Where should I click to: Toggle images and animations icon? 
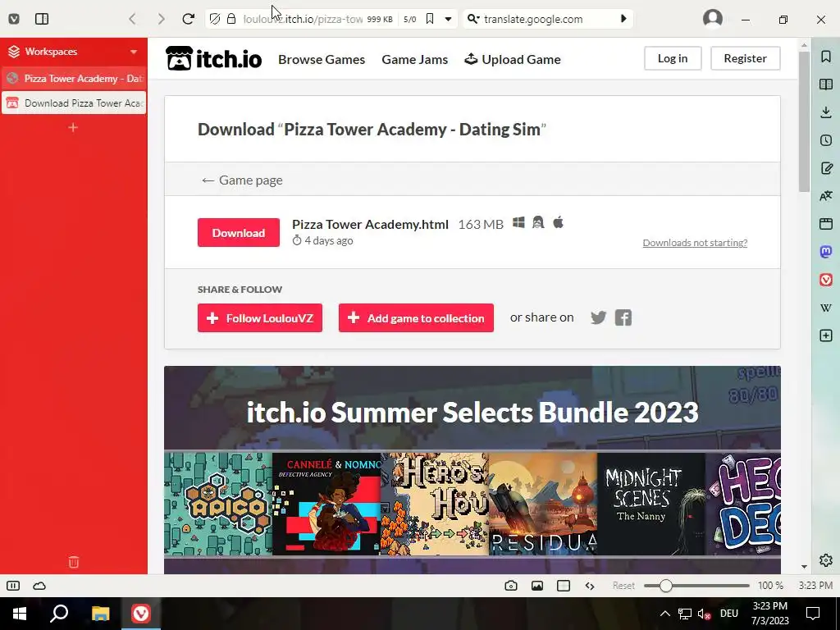(x=537, y=586)
